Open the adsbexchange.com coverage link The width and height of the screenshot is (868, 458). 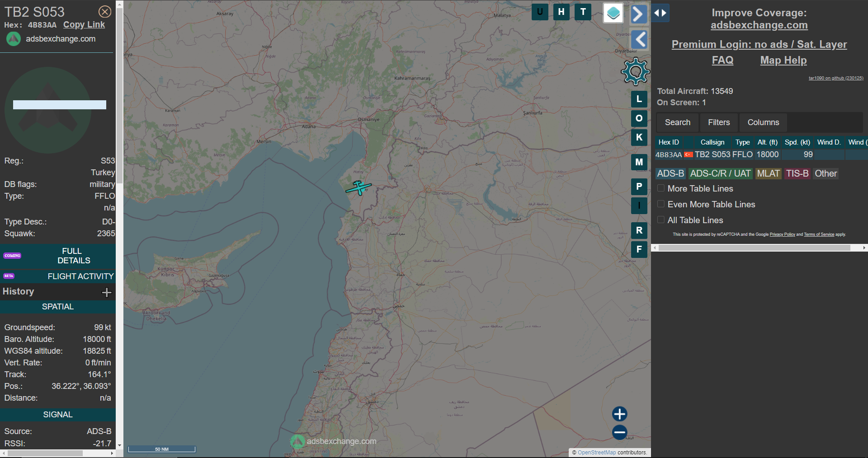tap(759, 25)
